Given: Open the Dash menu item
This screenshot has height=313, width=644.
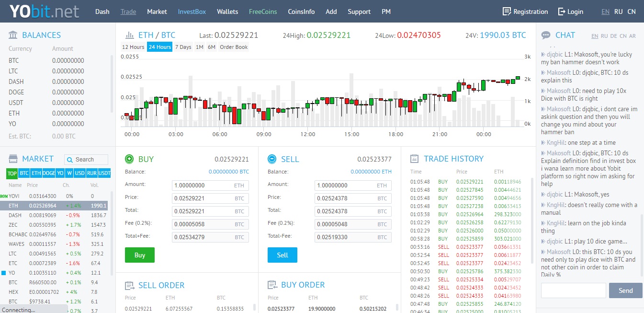Looking at the screenshot, I should coord(102,12).
